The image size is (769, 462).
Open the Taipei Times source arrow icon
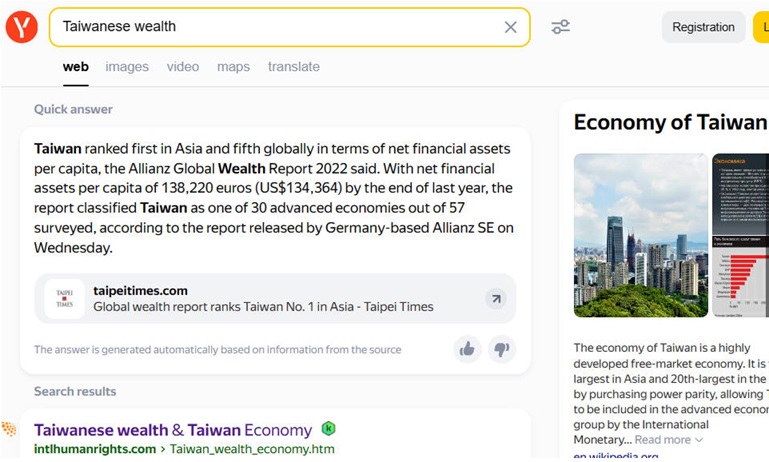[495, 299]
